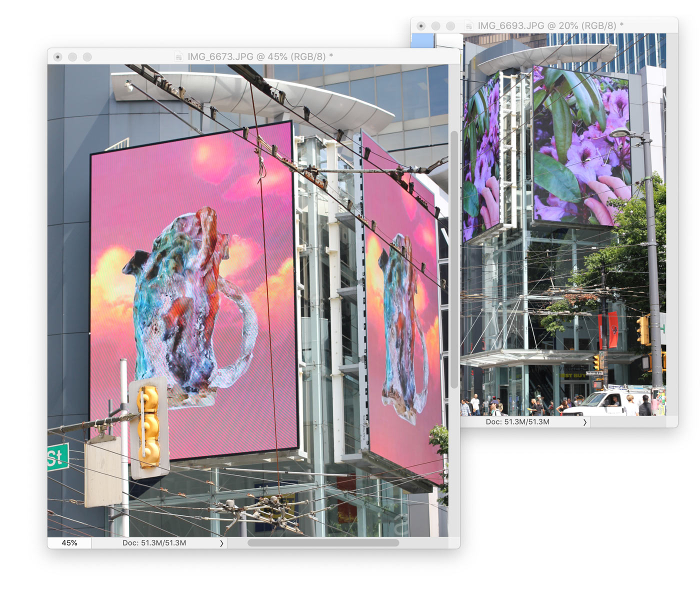Click Doc: 51.3M/51.3M info in IMG_6693.JPG window
700x598 pixels.
[x=517, y=422]
